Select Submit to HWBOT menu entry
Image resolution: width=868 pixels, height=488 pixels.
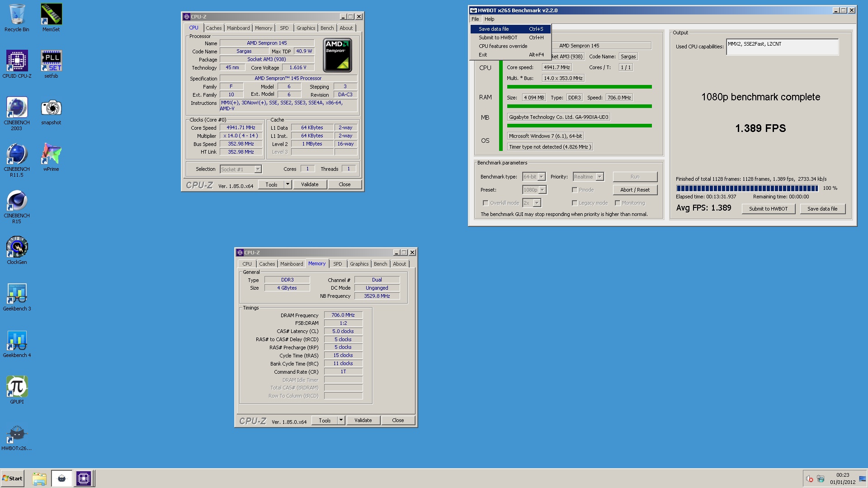(510, 38)
